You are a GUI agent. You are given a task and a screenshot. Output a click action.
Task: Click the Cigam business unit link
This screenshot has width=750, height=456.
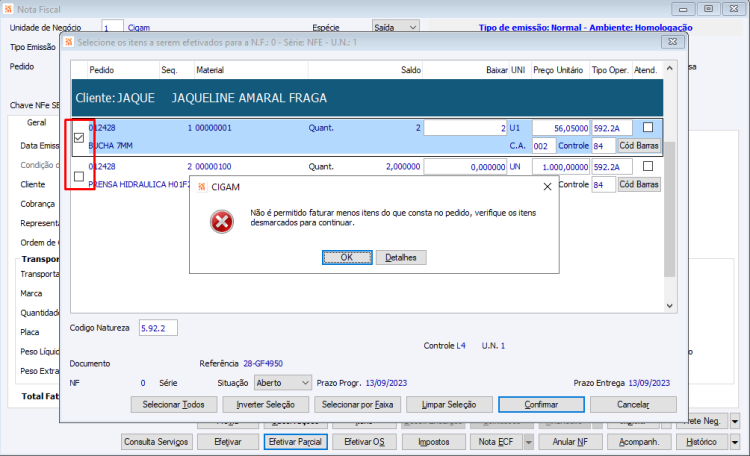[139, 28]
